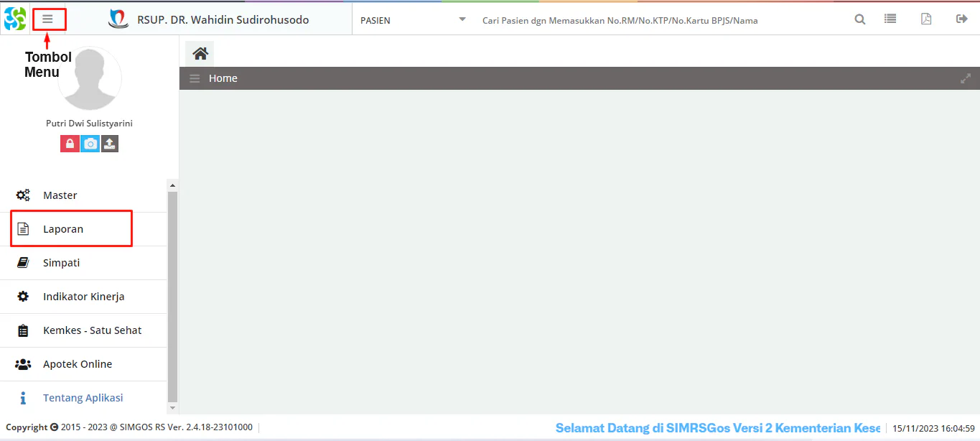
Task: Click the Copyright SIMGOS version text
Action: pyautogui.click(x=129, y=427)
